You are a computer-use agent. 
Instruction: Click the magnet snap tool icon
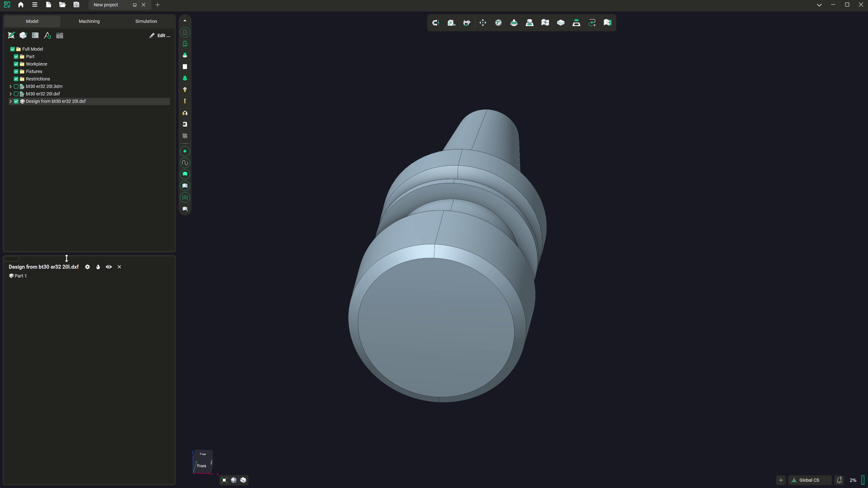coord(435,23)
